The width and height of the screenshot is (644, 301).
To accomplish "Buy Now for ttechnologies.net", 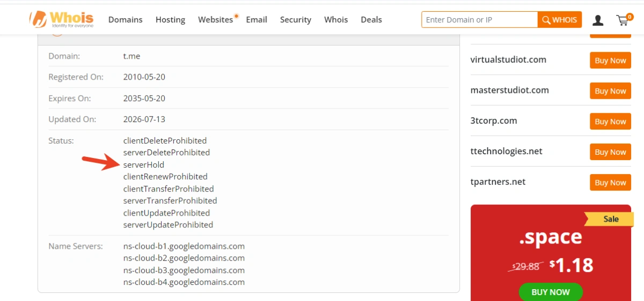I will [x=610, y=152].
